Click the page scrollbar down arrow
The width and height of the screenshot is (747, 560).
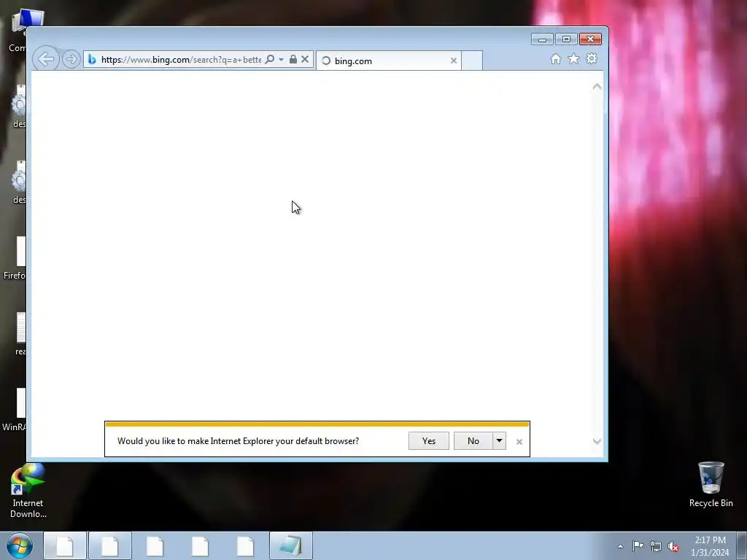[x=597, y=441]
